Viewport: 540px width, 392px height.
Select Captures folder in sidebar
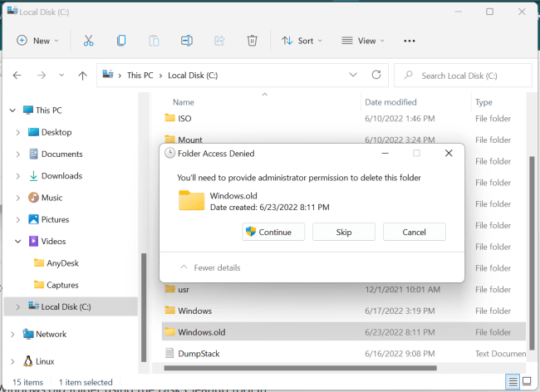click(62, 285)
